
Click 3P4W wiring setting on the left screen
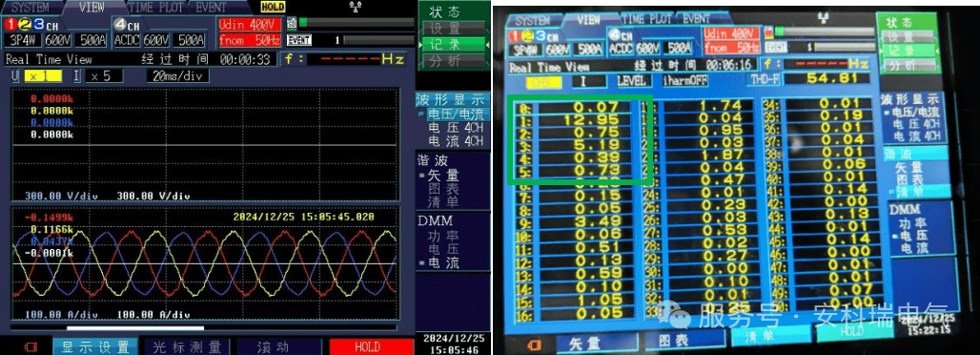click(23, 41)
